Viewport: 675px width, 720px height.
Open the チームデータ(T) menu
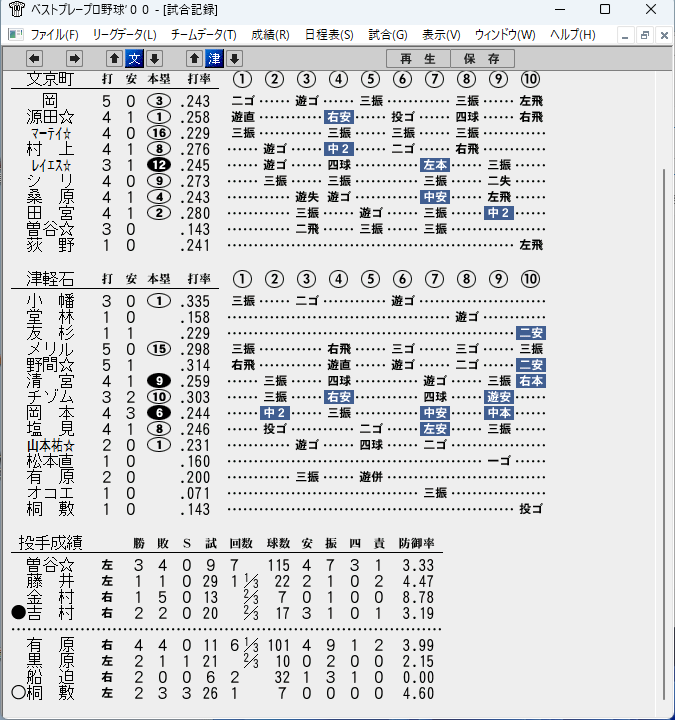[204, 35]
